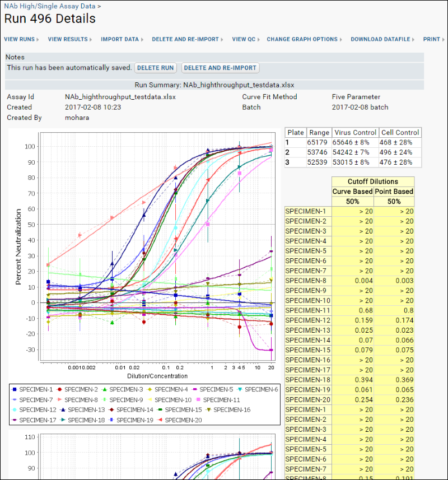Click the Percent Neutralization axis label
This screenshot has height=480, width=448.
tap(18, 247)
